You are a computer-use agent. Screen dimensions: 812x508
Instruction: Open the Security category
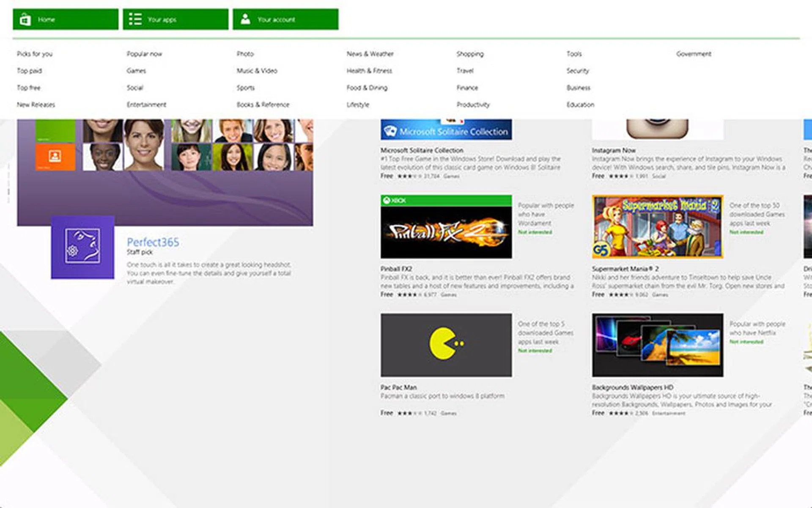point(577,71)
